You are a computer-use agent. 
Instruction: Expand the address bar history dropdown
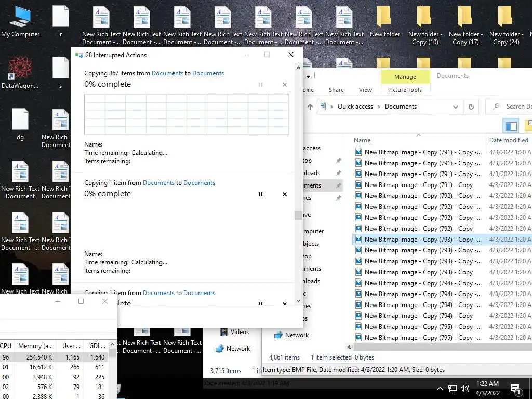(x=455, y=107)
